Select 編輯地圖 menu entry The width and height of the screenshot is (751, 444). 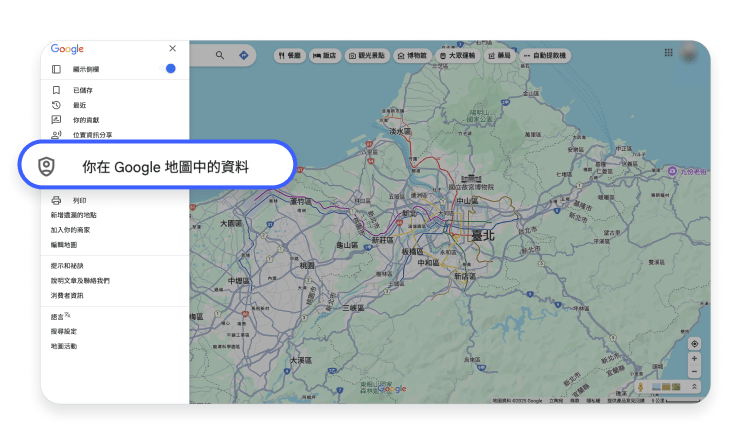click(64, 245)
